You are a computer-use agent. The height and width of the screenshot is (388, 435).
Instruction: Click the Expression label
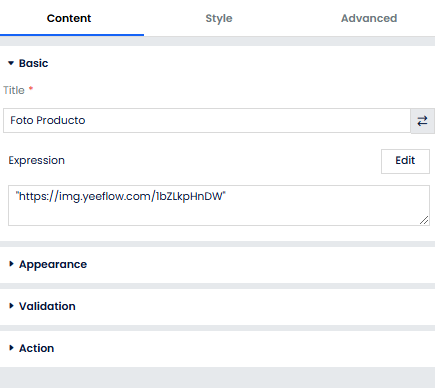point(36,160)
